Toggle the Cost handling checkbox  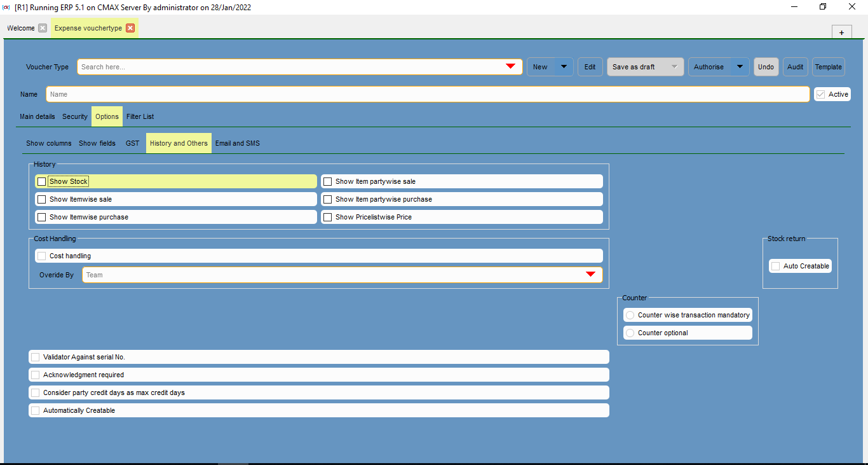(x=42, y=256)
